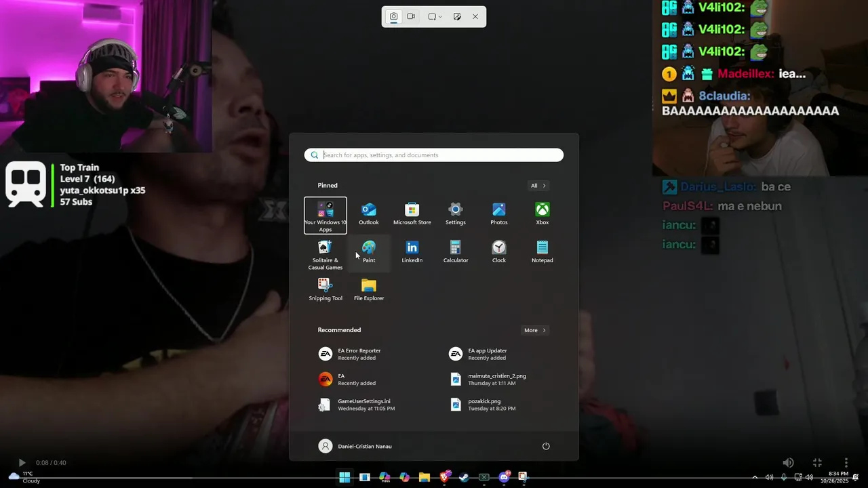Exit fullscreen in video player
The image size is (868, 488).
(x=817, y=462)
